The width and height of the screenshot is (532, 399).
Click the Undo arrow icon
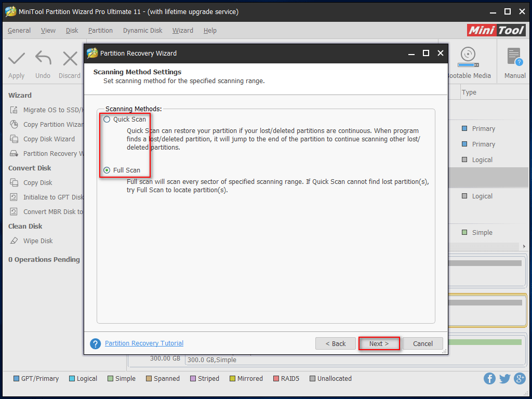pyautogui.click(x=43, y=58)
